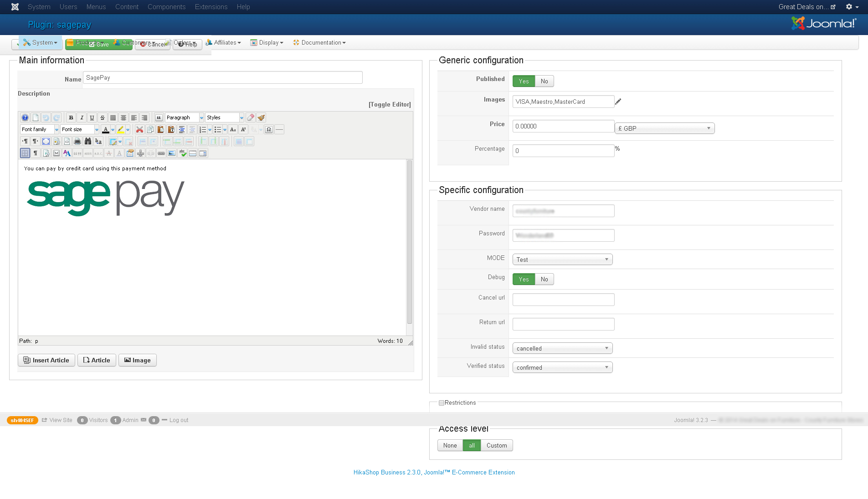
Task: Insert a special character (omega icon)
Action: pyautogui.click(x=269, y=129)
